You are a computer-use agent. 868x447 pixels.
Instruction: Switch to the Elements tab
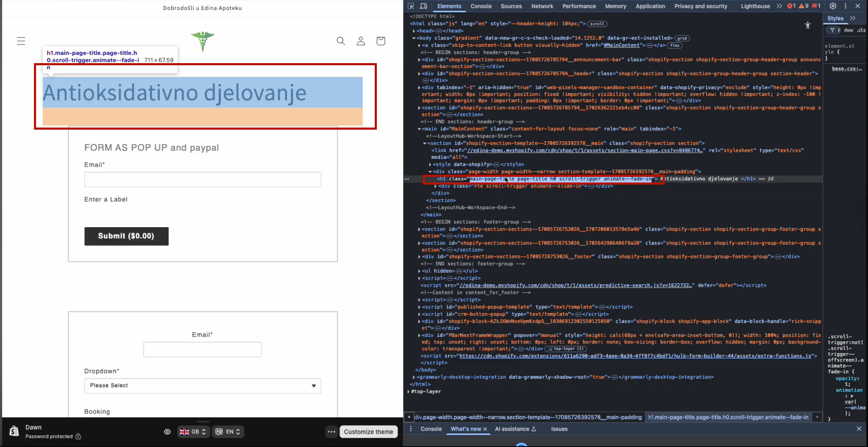coord(449,6)
